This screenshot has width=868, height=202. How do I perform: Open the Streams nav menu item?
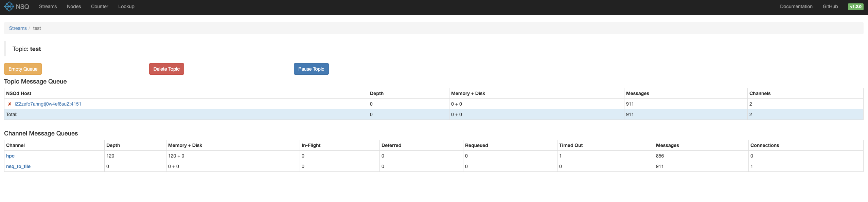pyautogui.click(x=48, y=6)
